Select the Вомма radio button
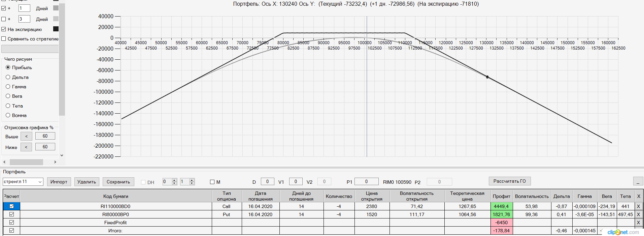This screenshot has height=236, width=644. 8,115
